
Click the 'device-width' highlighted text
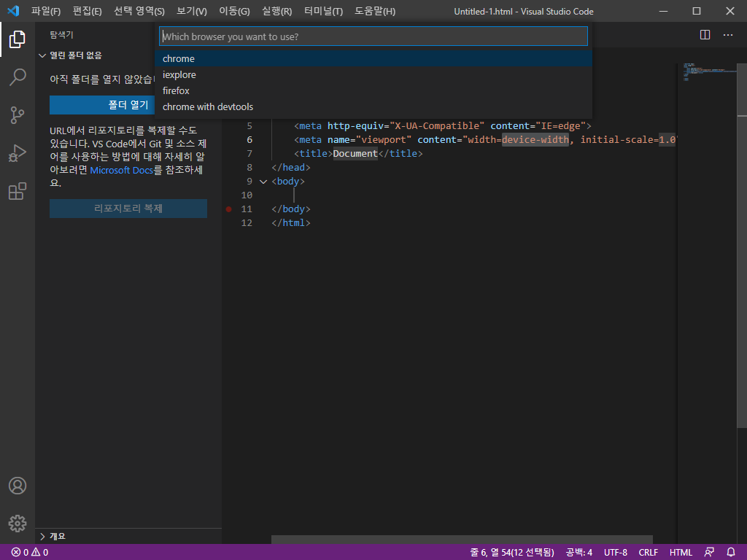[x=535, y=139]
